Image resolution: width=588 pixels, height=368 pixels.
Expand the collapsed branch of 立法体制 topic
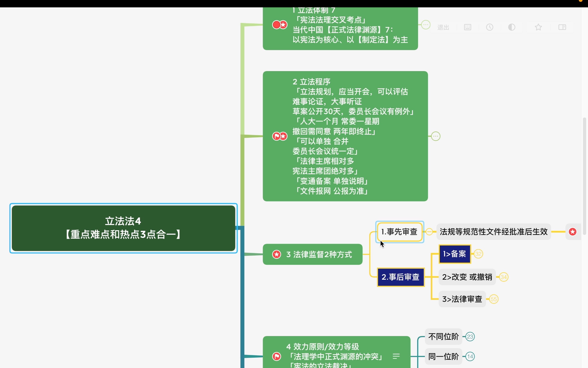(426, 25)
